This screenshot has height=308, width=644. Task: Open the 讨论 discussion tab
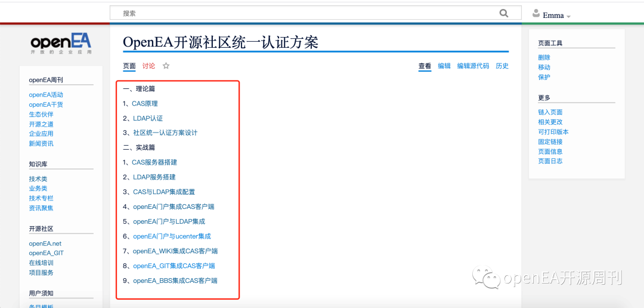tap(148, 66)
